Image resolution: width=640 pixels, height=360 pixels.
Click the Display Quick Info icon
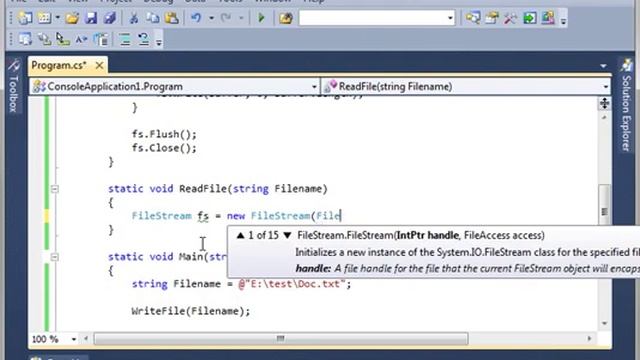pyautogui.click(x=63, y=40)
